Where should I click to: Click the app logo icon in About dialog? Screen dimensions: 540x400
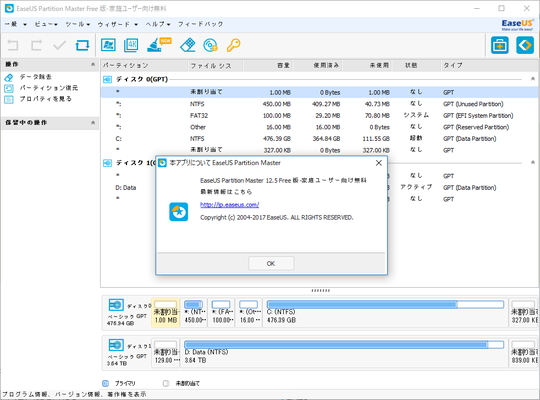pyautogui.click(x=178, y=212)
